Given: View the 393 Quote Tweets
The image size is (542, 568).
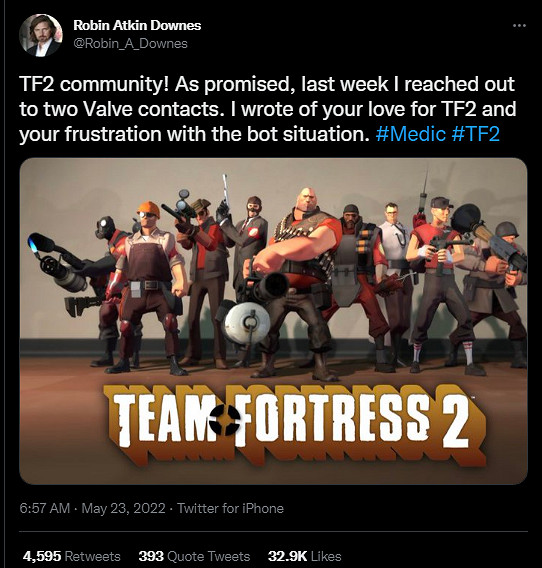Looking at the screenshot, I should 194,556.
